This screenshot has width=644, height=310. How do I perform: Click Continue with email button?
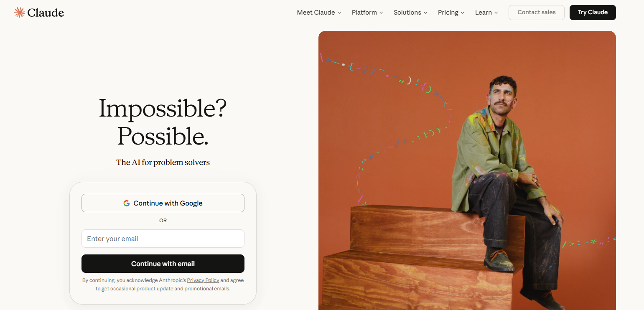(x=163, y=264)
